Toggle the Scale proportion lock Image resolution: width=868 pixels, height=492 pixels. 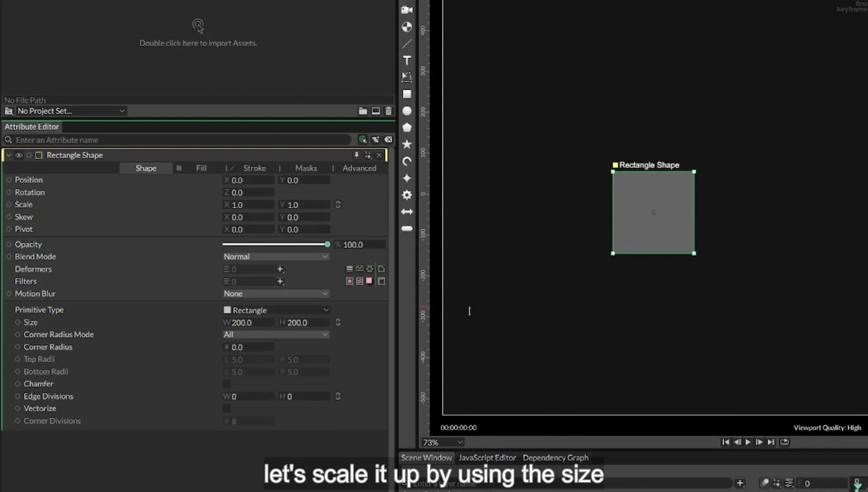(x=338, y=205)
